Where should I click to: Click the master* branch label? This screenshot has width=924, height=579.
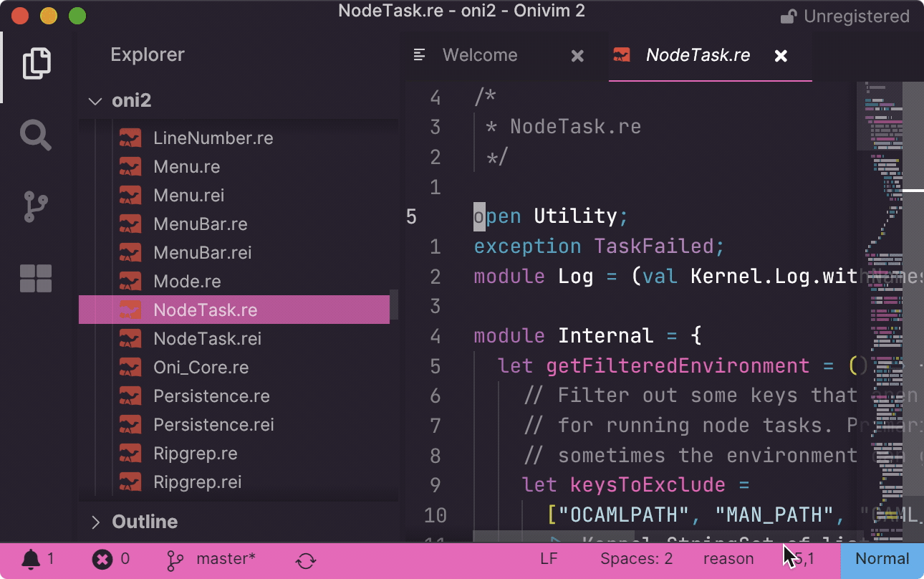(x=226, y=559)
